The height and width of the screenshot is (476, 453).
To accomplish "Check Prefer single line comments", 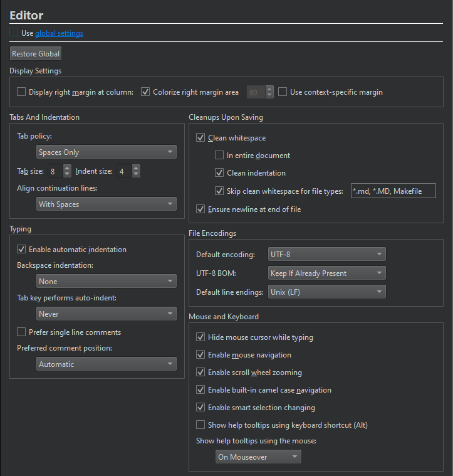I will pyautogui.click(x=21, y=332).
